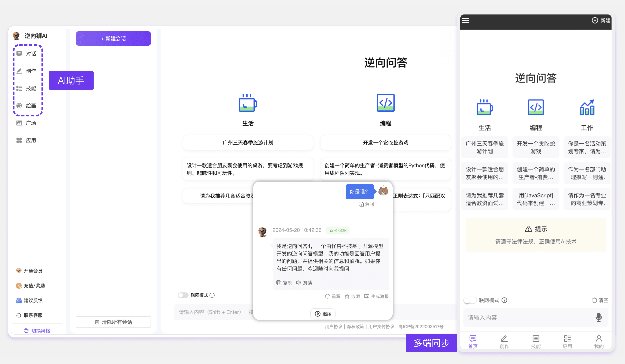Switch to 我的 tab in mobile bar

[599, 342]
